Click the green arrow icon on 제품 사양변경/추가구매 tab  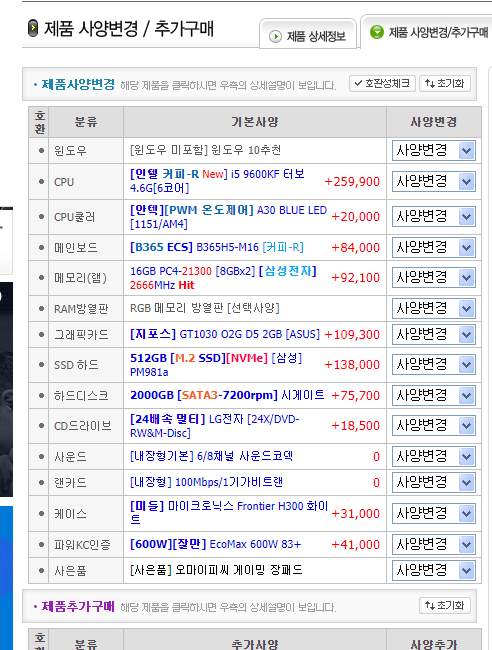377,32
